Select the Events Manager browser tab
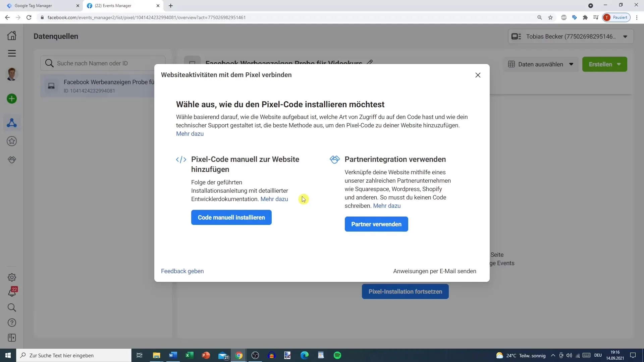 pos(123,6)
